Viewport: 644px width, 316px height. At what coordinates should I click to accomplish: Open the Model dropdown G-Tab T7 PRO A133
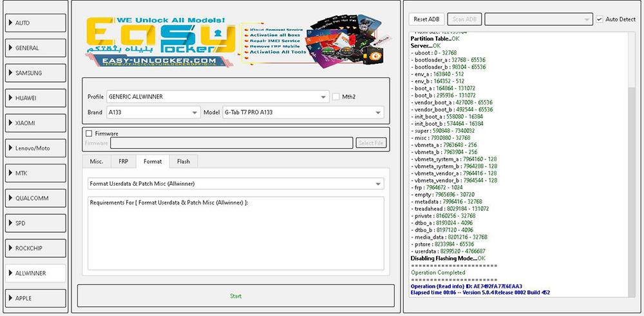pyautogui.click(x=303, y=112)
